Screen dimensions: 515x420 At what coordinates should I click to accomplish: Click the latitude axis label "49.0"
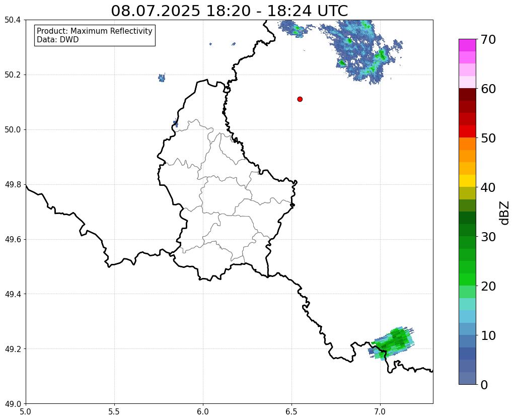coord(13,404)
